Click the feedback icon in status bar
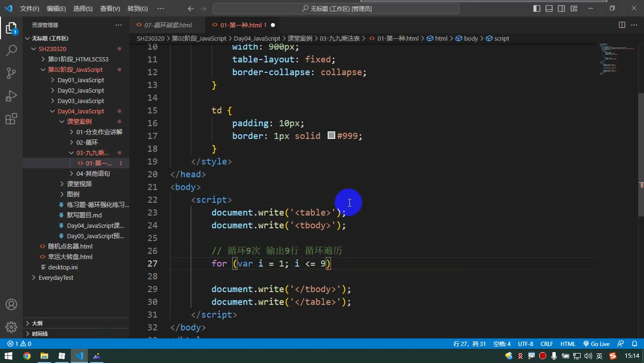Image resolution: width=644 pixels, height=363 pixels. 620,344
